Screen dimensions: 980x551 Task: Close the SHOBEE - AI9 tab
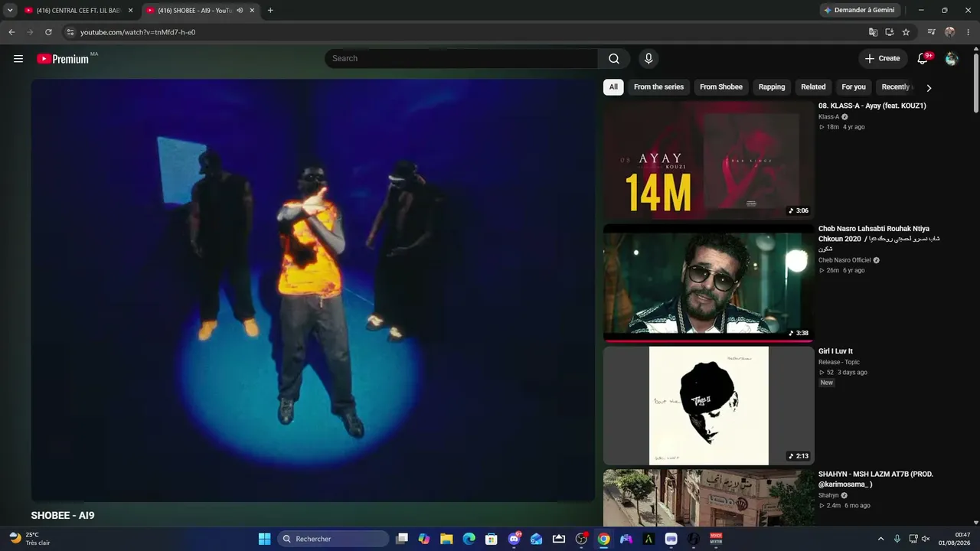coord(252,11)
